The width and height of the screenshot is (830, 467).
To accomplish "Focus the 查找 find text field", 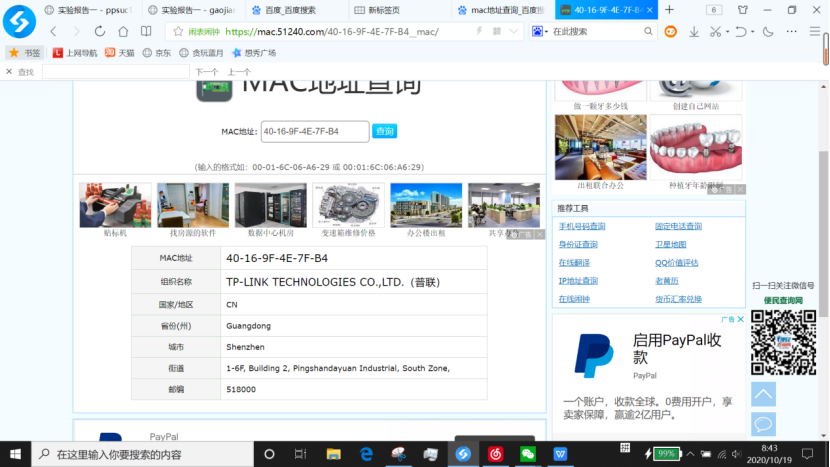I will (115, 71).
